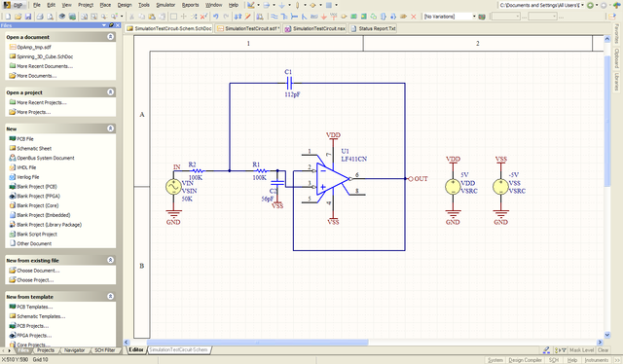623x364 pixels.
Task: Click the Cross Probe pencil icon
Action: tap(248, 17)
